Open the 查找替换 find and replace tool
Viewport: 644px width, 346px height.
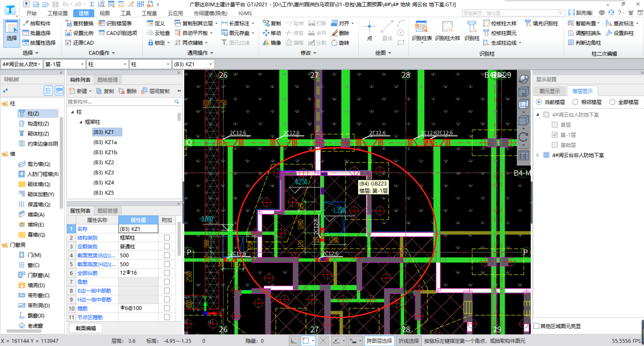point(79,23)
